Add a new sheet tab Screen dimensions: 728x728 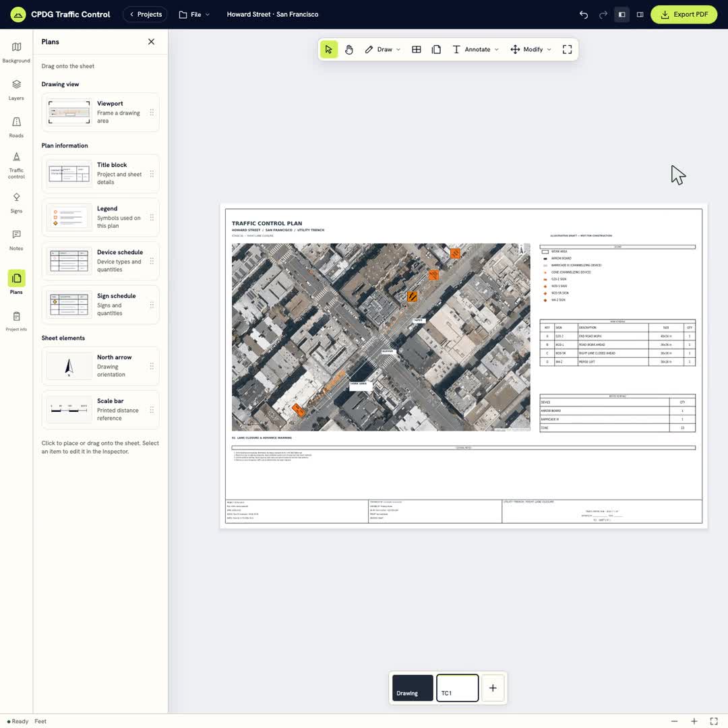pos(493,688)
